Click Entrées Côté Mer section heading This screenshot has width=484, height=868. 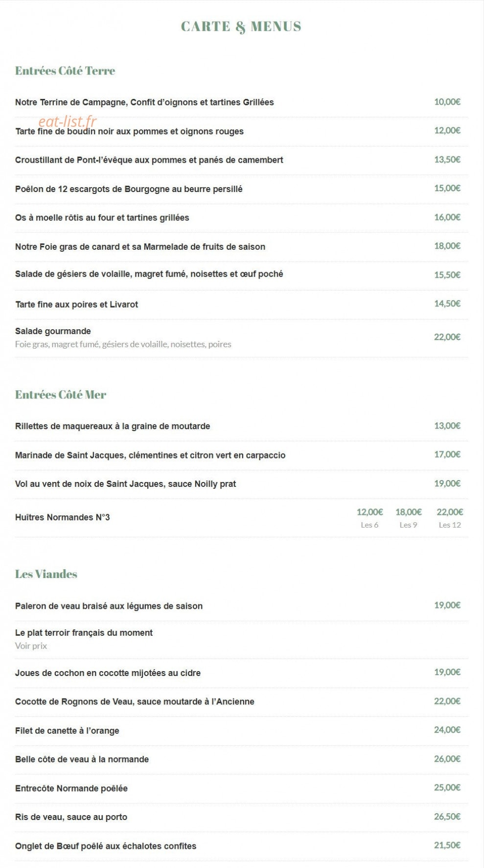pyautogui.click(x=61, y=395)
